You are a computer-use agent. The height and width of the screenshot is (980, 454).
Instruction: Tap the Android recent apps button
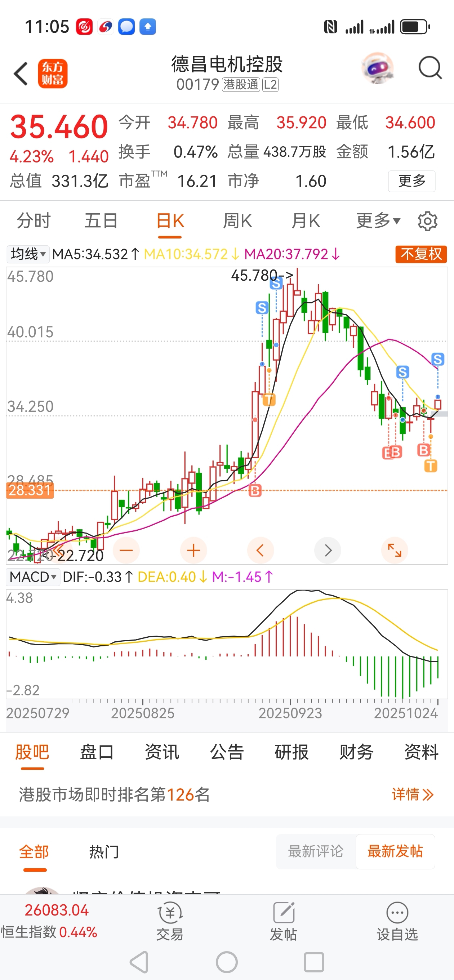click(x=314, y=962)
